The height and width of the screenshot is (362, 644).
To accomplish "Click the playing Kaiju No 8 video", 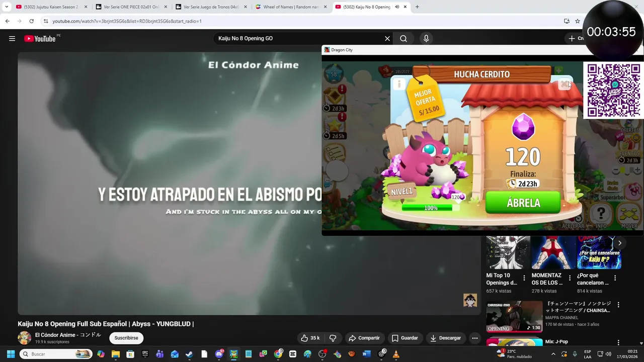I will click(170, 184).
